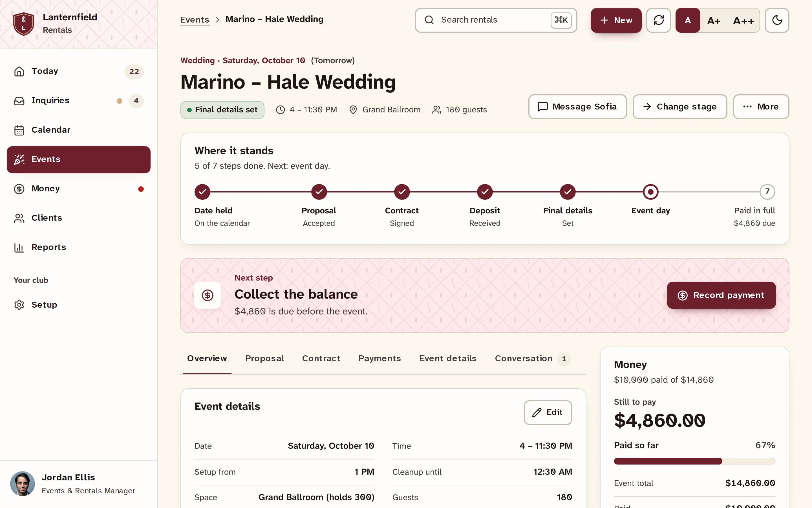Click the Today count badge 22

pos(134,72)
